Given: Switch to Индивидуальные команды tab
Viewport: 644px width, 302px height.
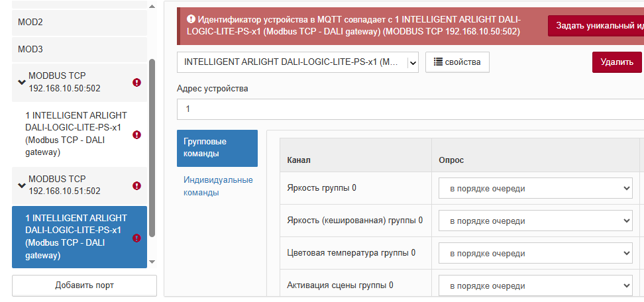Looking at the screenshot, I should click(218, 186).
